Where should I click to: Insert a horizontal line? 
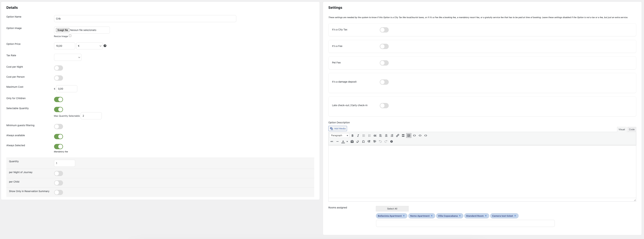click(x=337, y=141)
